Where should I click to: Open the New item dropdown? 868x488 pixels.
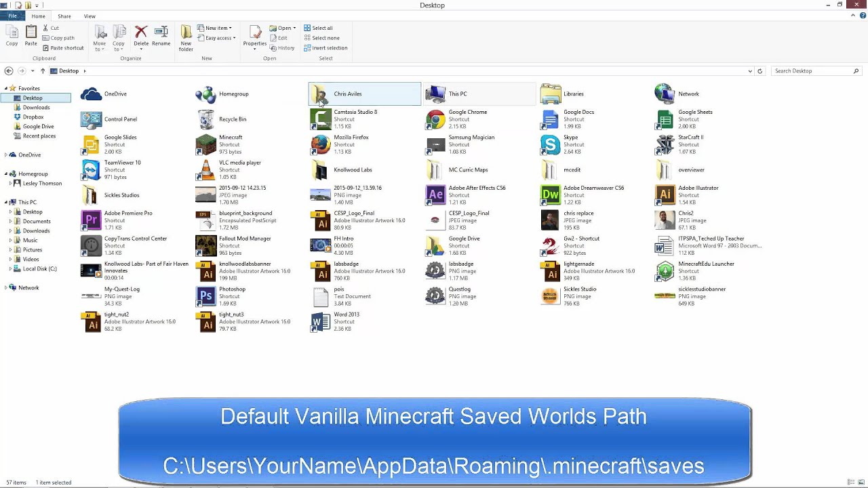215,28
